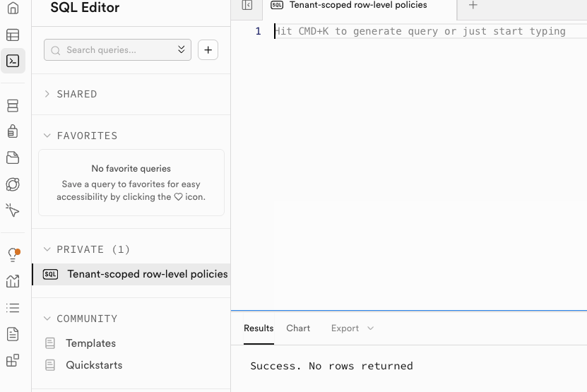
Task: Open the Authentication lock icon
Action: [x=13, y=131]
